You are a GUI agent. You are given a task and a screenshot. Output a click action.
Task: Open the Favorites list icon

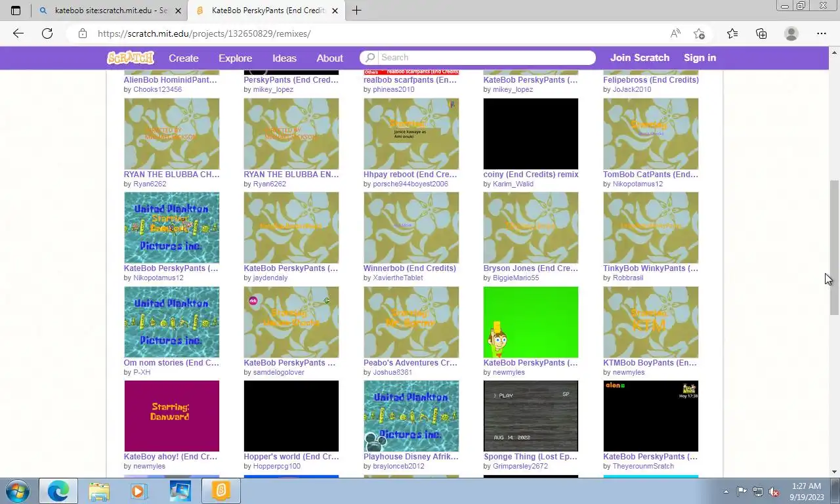[x=732, y=33]
